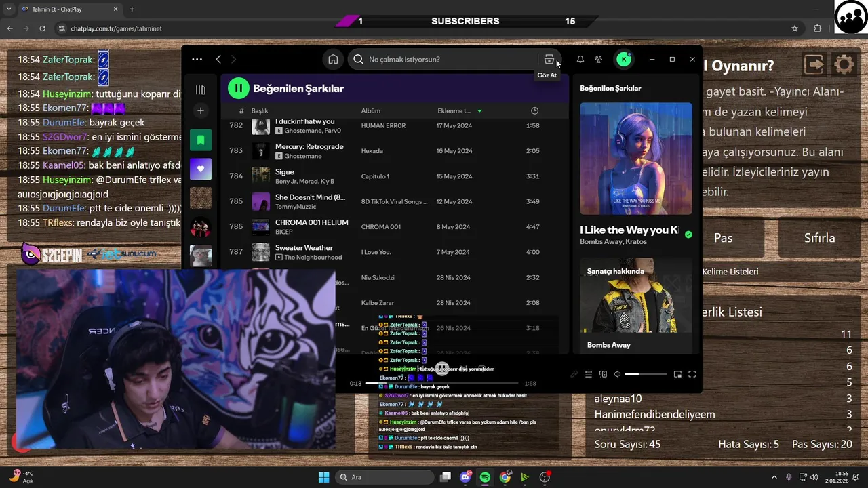Go forward in Spotify navigation

234,59
